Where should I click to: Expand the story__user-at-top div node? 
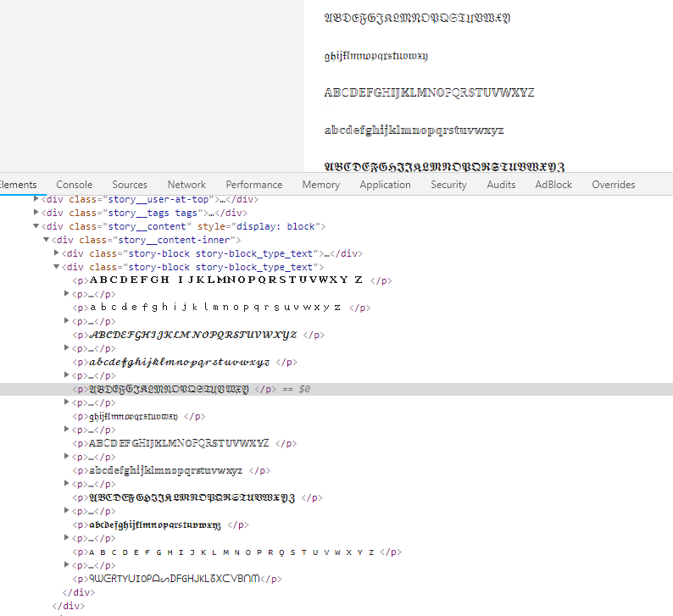click(x=36, y=199)
